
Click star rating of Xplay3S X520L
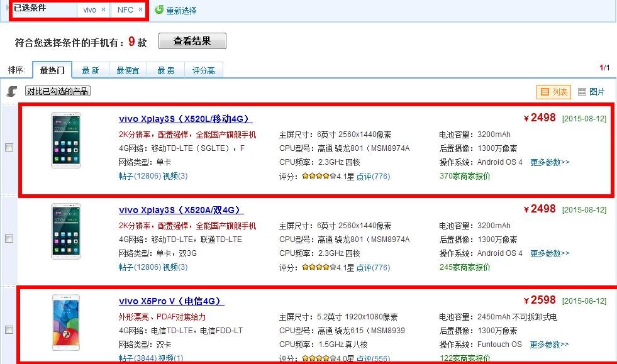[x=319, y=176]
